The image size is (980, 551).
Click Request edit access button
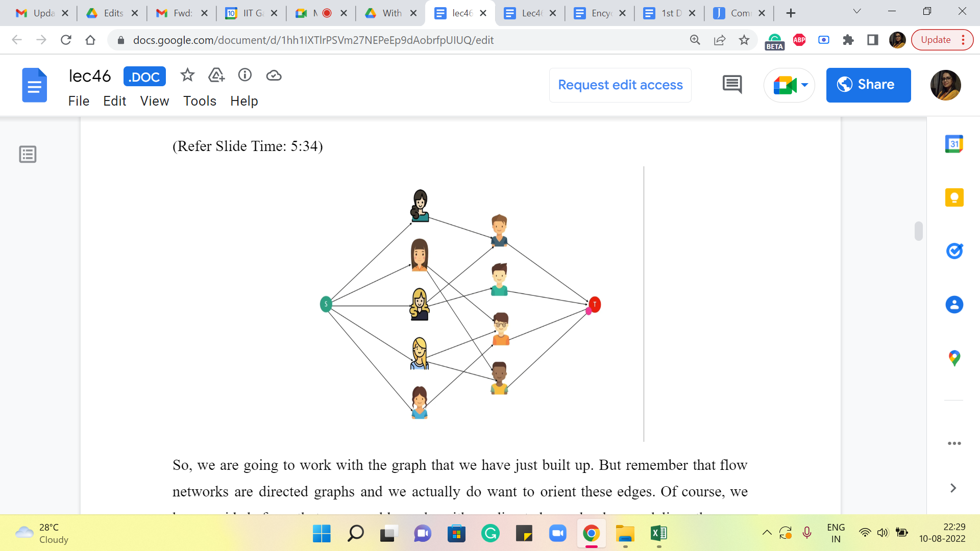pyautogui.click(x=620, y=85)
